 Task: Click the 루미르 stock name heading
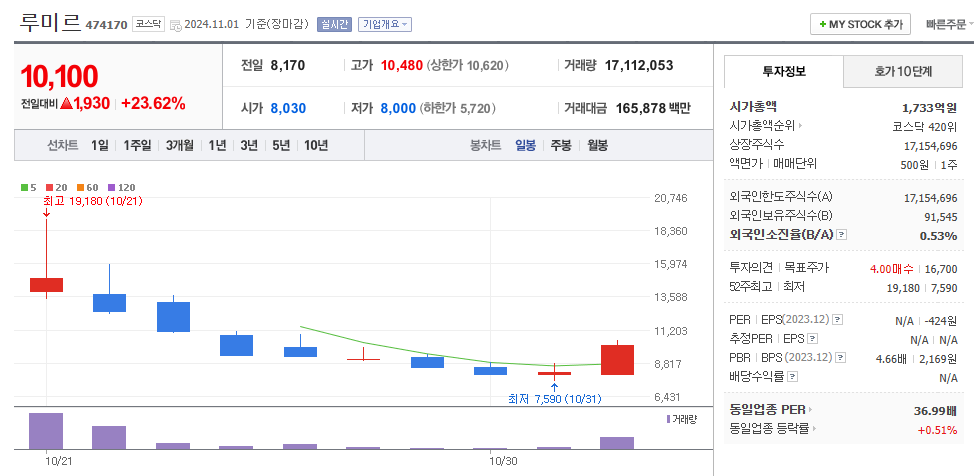50,22
